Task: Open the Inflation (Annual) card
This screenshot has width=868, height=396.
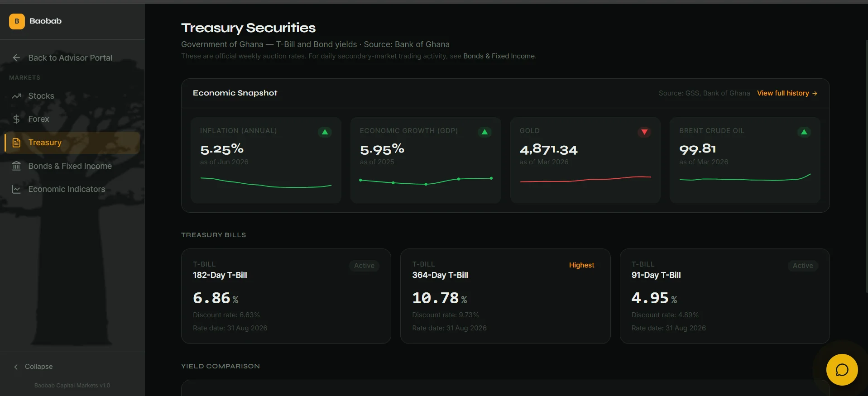Action: pyautogui.click(x=266, y=160)
